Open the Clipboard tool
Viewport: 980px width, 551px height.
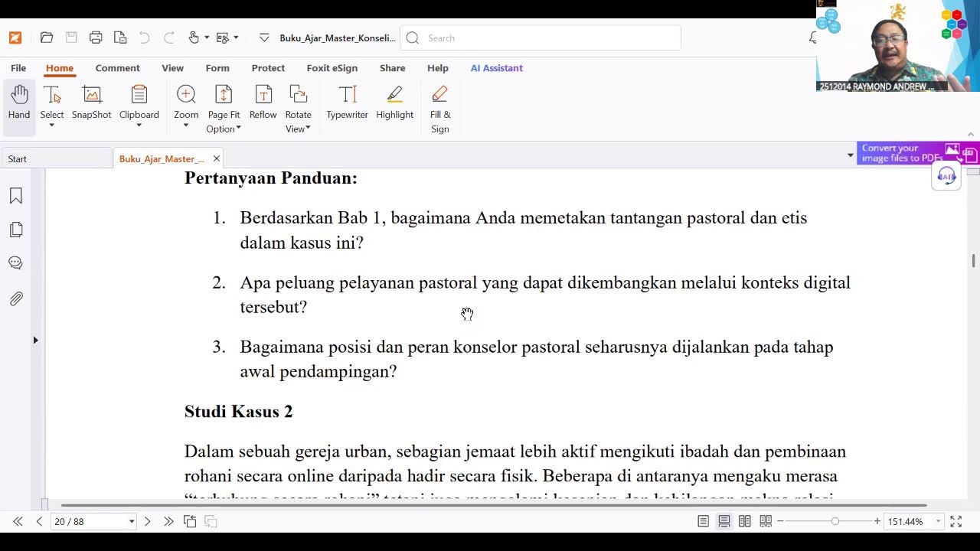(x=139, y=103)
